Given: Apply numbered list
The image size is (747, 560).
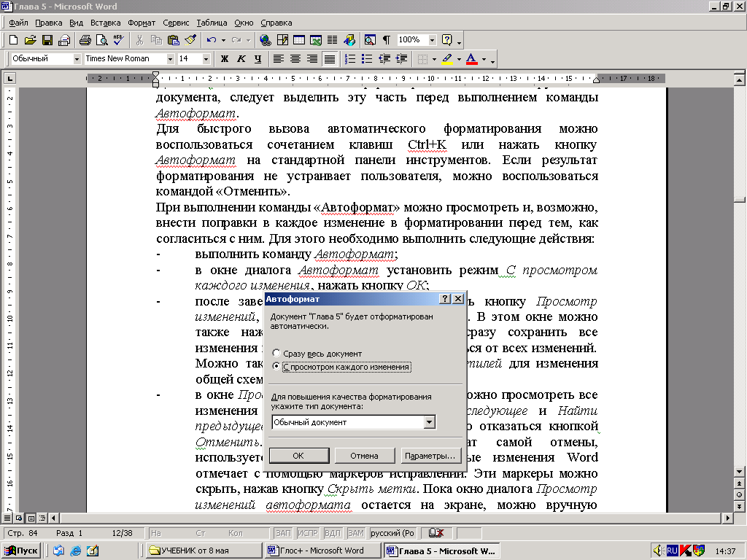Looking at the screenshot, I should tap(350, 59).
